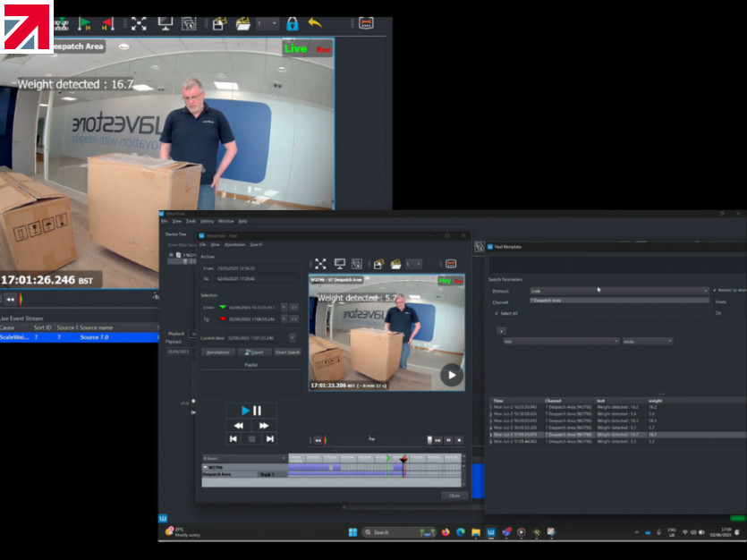Click the Windows Start button on taskbar
Viewport: 747px width, 560px height.
[352, 532]
